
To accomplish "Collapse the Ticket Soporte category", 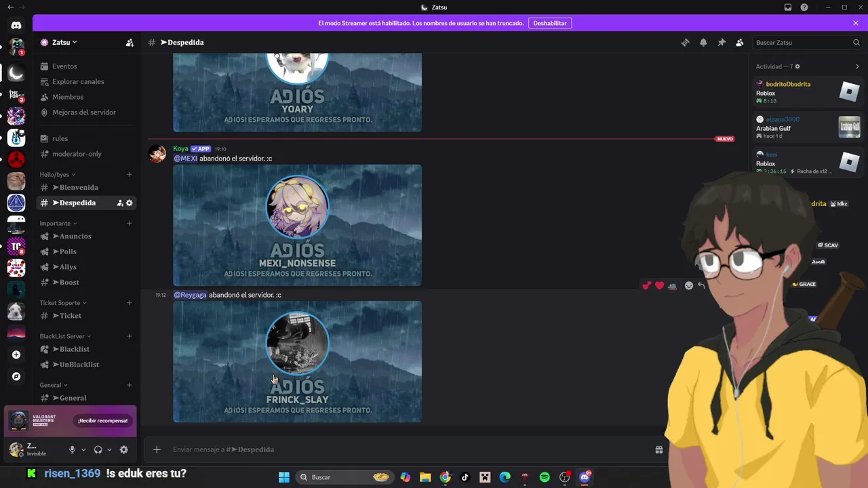I will click(63, 303).
